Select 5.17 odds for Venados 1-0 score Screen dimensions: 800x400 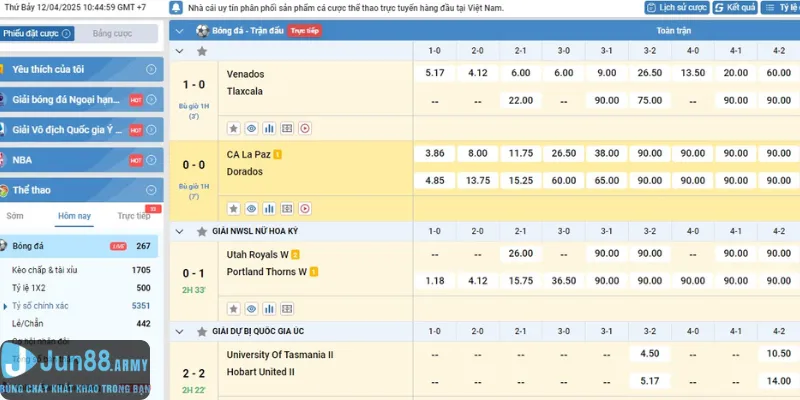(x=434, y=73)
